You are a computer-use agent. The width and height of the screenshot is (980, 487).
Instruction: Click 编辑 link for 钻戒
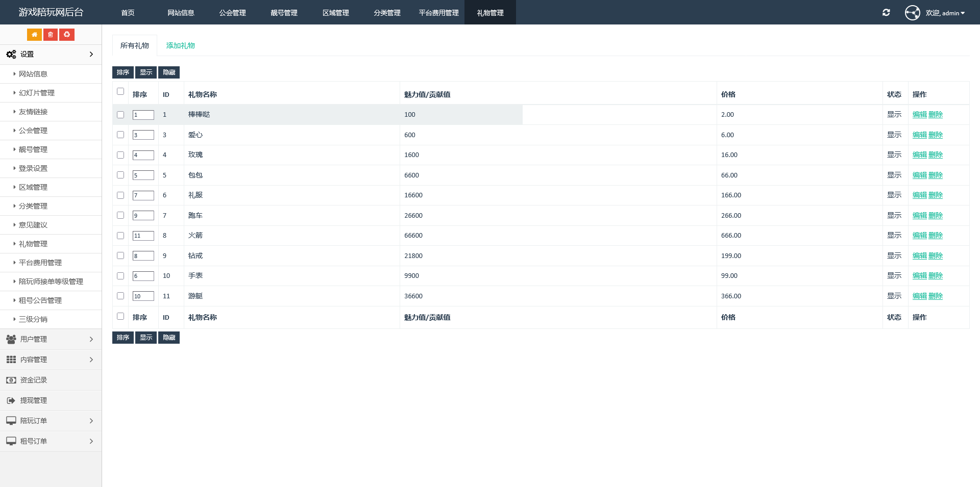pyautogui.click(x=920, y=256)
